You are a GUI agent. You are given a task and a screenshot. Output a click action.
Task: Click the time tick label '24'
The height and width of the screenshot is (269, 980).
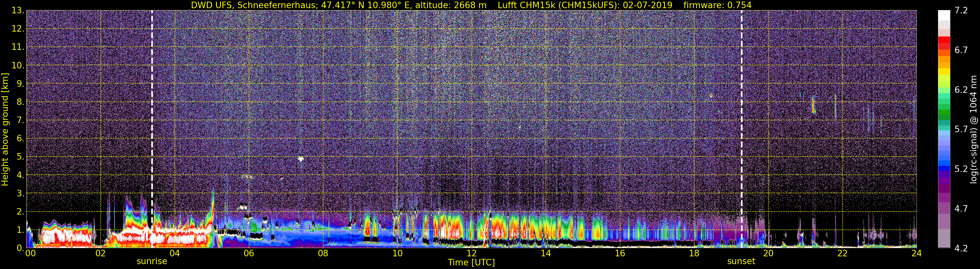tap(917, 253)
